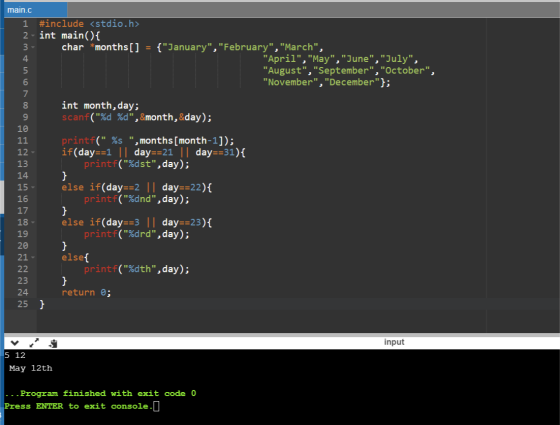Viewport: 560px width, 425px height.
Task: Click the printf "%dst" statement
Action: click(136, 164)
